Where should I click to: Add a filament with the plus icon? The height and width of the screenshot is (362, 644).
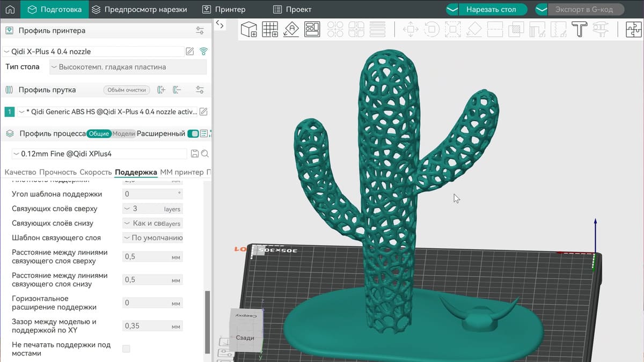[x=161, y=90]
